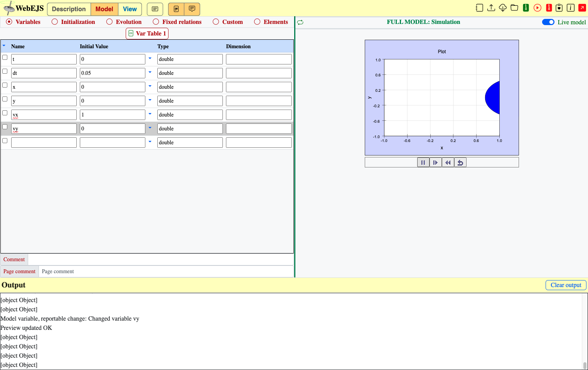Open the table menu arrow beside Name header
588x370 pixels.
[4, 46]
